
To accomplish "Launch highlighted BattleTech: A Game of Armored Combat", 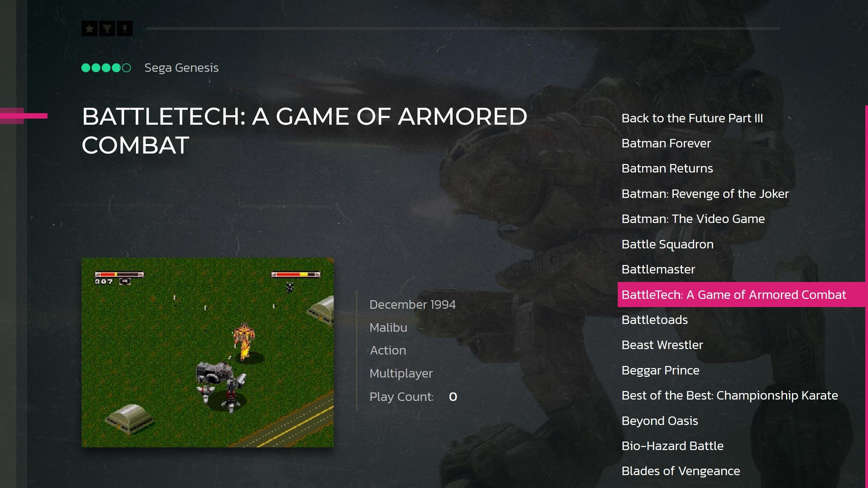I will click(742, 294).
